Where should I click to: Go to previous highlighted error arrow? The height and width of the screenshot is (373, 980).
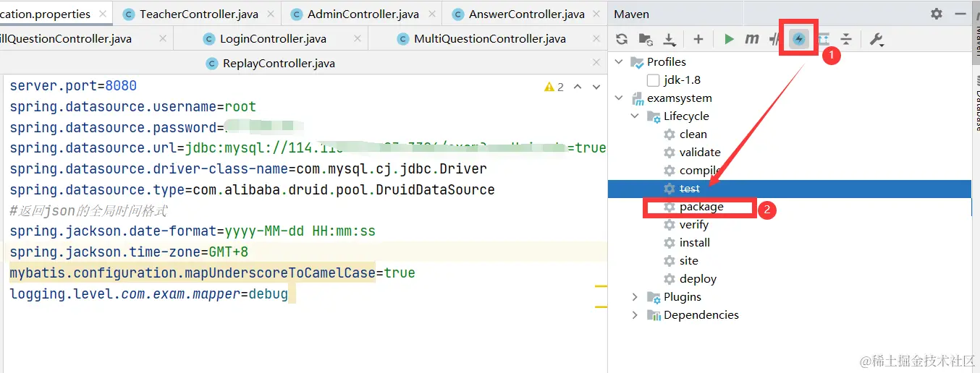click(x=578, y=87)
